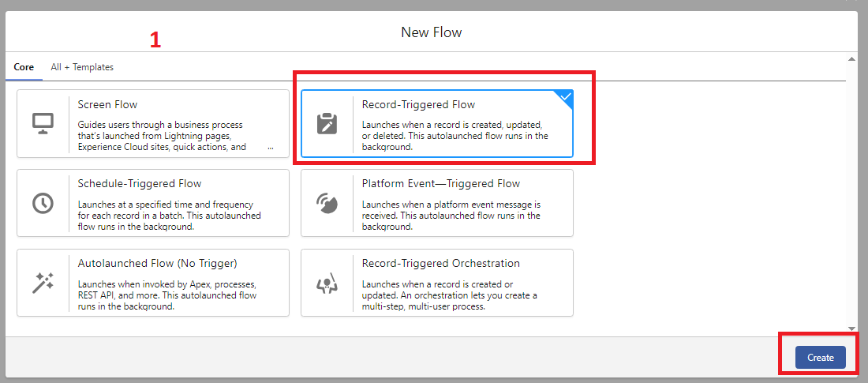Click the scrollbar down arrow
The height and width of the screenshot is (383, 868).
[x=851, y=328]
